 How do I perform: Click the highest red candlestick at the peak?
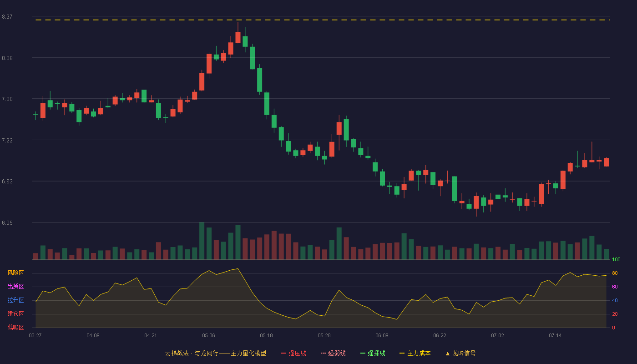(238, 37)
